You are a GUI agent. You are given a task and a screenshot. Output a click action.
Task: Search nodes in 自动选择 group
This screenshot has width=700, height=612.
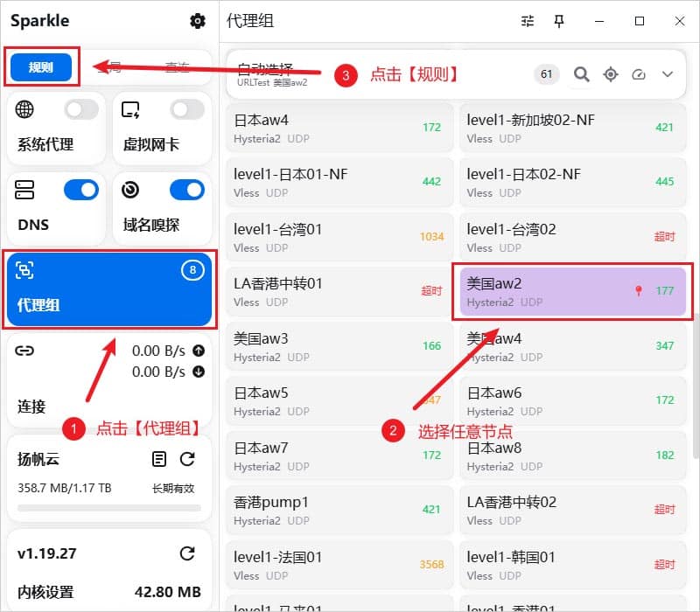(x=581, y=74)
